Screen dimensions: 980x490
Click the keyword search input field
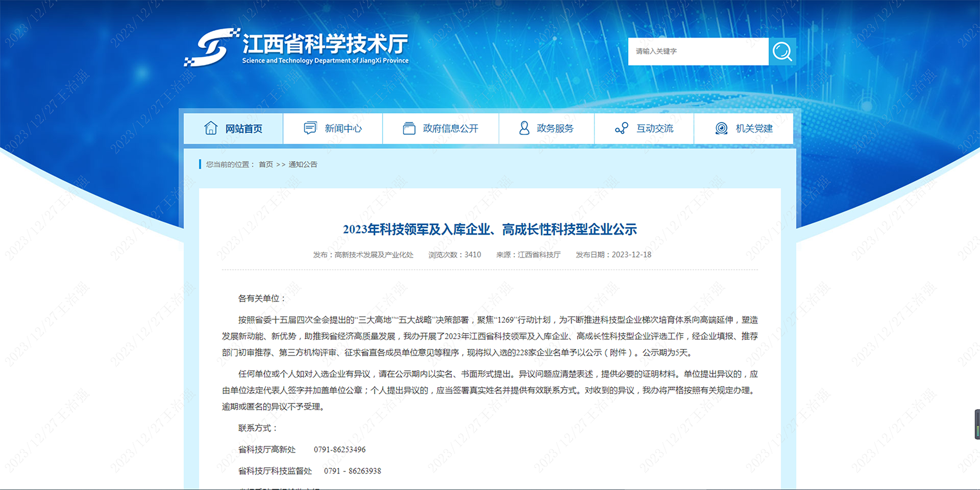697,52
